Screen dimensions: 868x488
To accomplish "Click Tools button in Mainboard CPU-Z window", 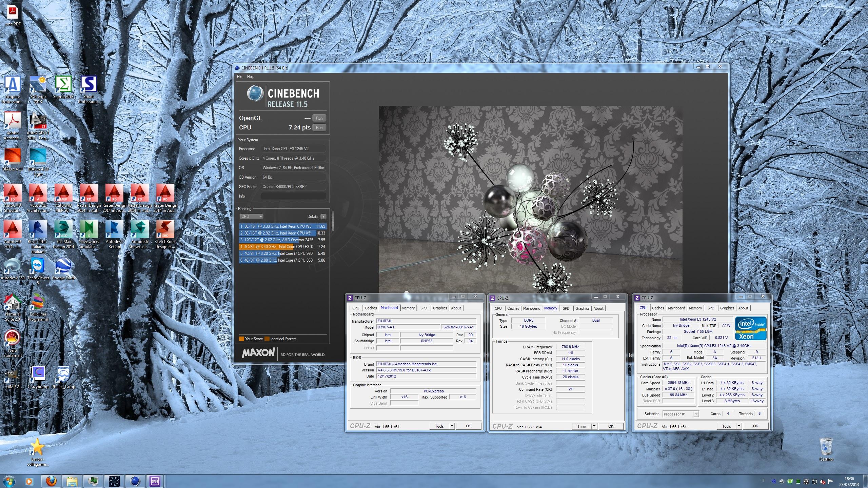I will (x=439, y=426).
